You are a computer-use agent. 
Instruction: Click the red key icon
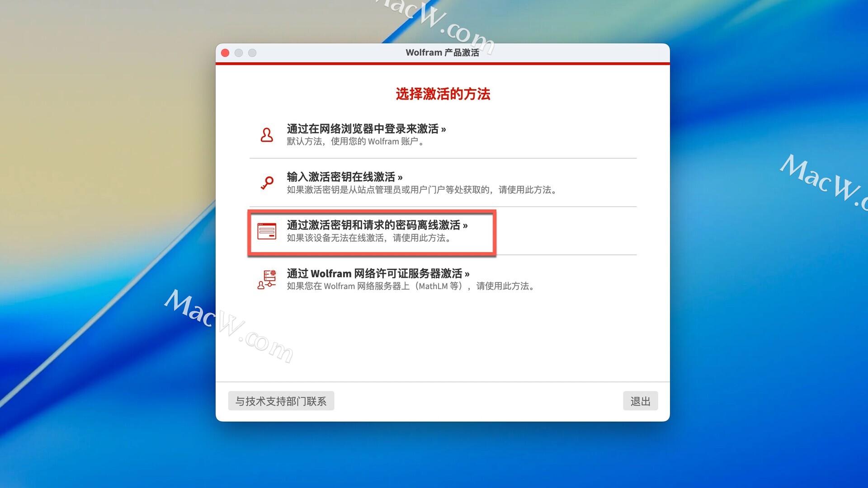click(x=267, y=183)
